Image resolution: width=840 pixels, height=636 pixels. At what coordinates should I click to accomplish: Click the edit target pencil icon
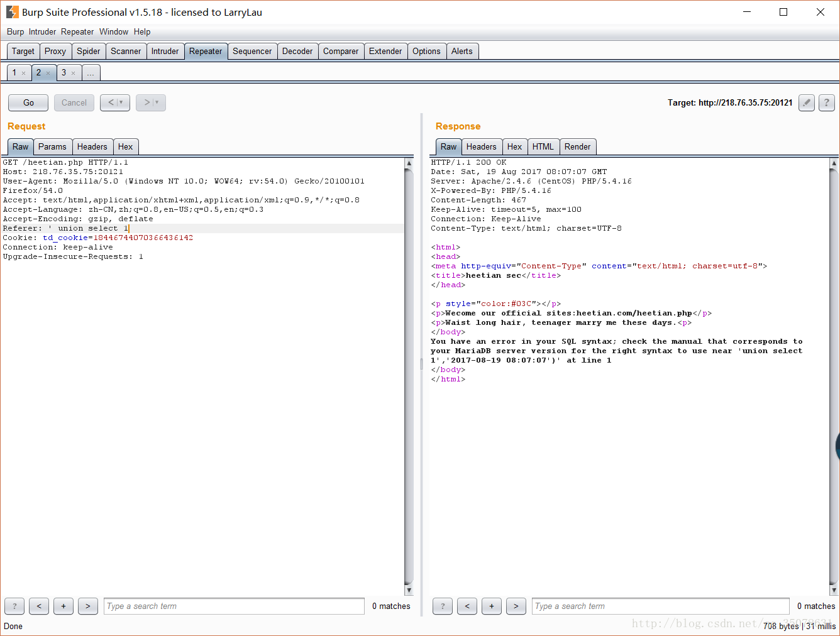point(807,102)
